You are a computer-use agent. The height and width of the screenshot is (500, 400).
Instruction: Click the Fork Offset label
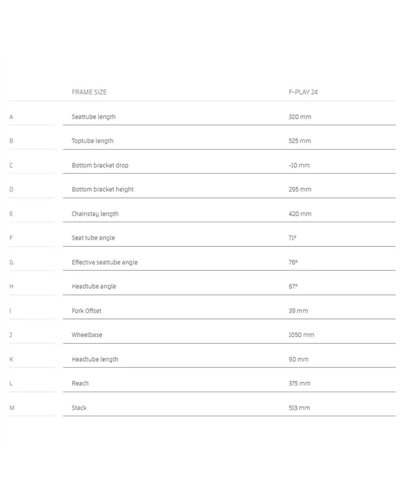[86, 311]
